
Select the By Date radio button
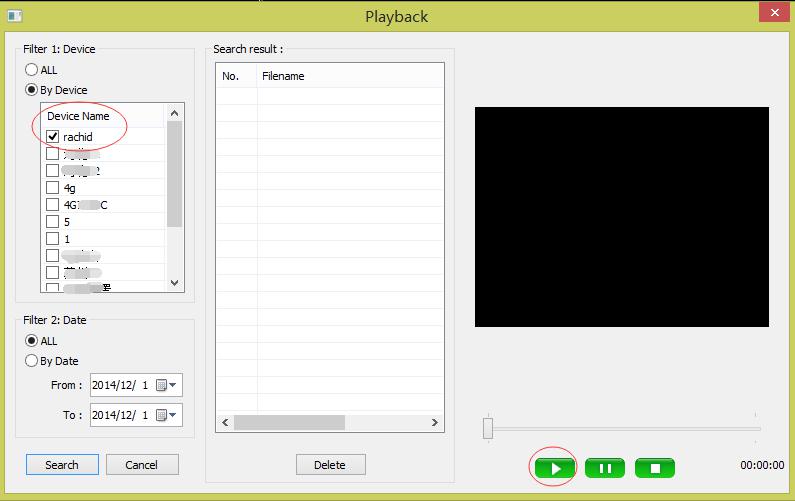click(32, 361)
